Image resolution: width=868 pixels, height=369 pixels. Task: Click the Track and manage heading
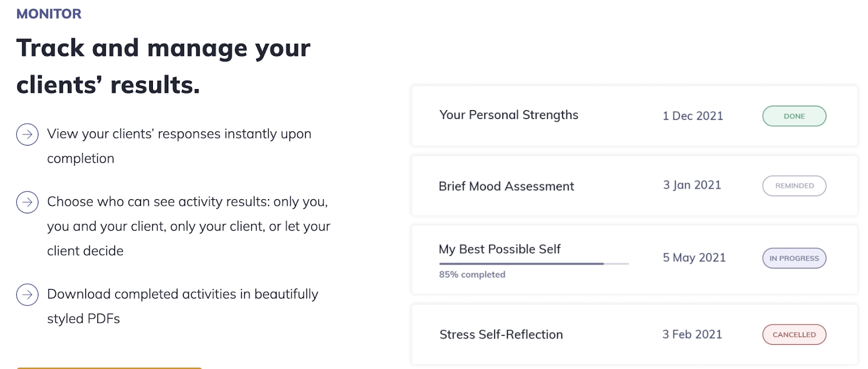click(x=163, y=66)
